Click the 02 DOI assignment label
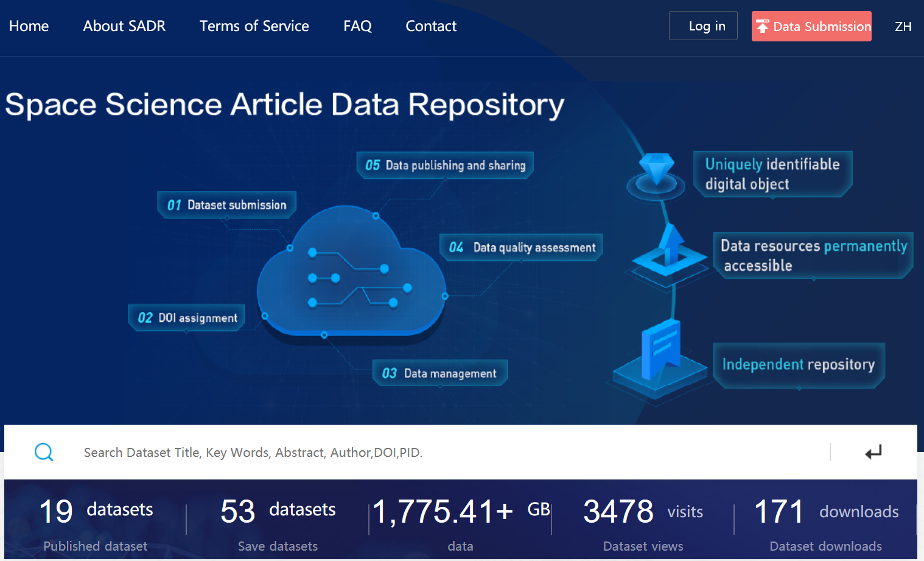Viewport: 924px width, 561px height. (187, 318)
